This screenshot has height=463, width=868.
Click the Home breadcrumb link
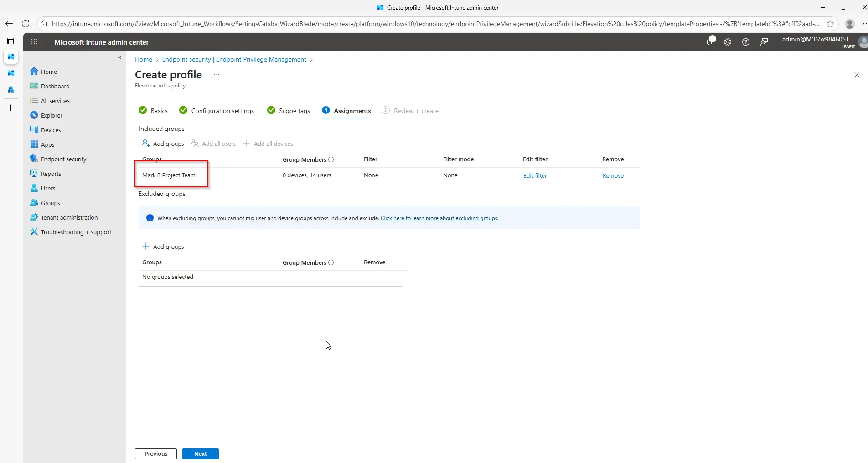point(144,59)
